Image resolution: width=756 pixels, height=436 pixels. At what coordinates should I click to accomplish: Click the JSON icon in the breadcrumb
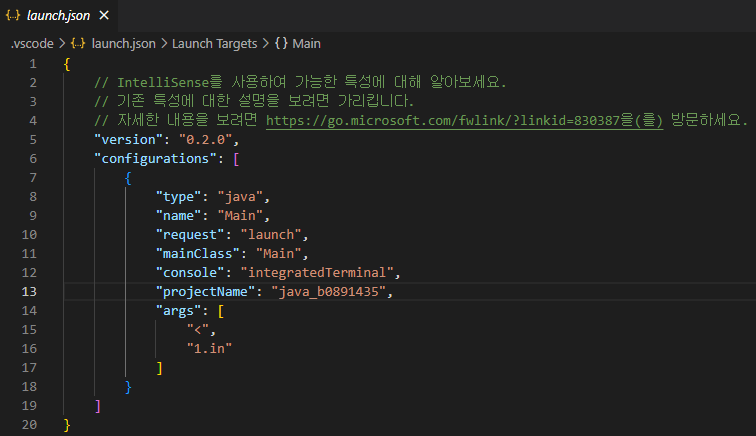tap(78, 43)
